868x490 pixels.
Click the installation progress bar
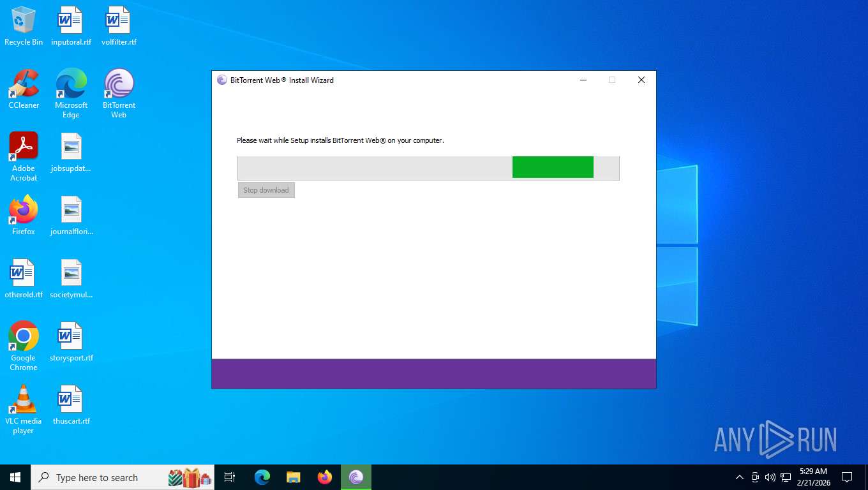point(428,168)
